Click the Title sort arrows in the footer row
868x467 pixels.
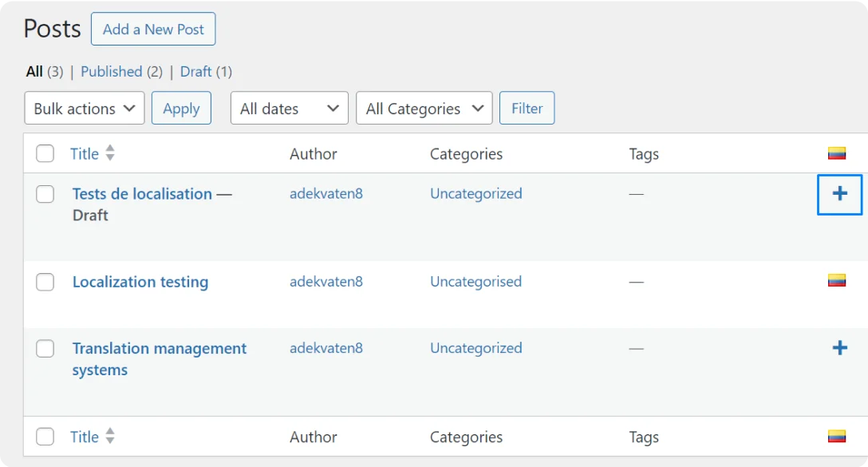(109, 437)
